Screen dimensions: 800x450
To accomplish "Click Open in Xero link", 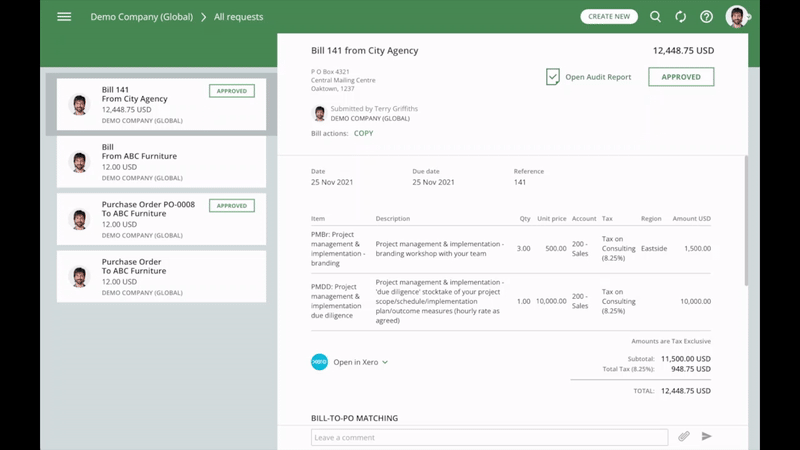I will coord(356,362).
